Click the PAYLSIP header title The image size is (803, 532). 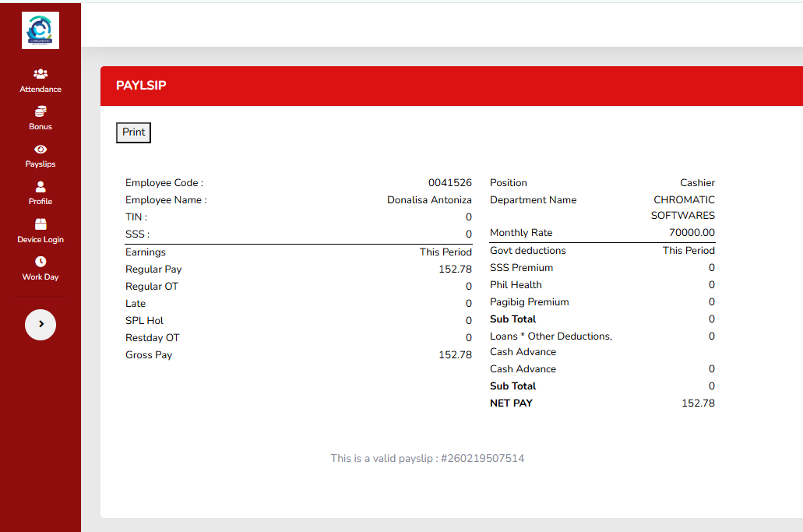(x=141, y=86)
